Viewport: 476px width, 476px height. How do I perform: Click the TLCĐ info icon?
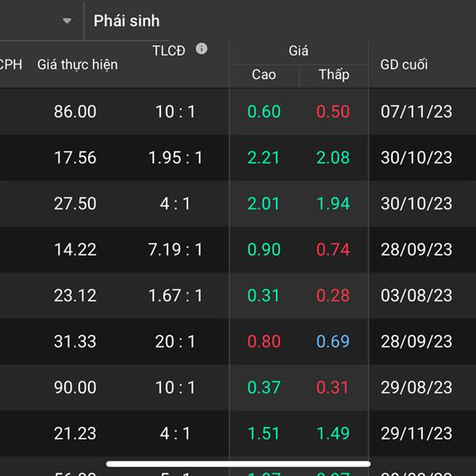[x=202, y=49]
